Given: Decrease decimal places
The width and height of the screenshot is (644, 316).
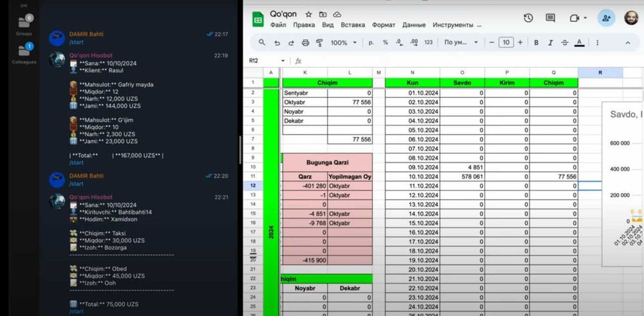Looking at the screenshot, I should click(399, 42).
